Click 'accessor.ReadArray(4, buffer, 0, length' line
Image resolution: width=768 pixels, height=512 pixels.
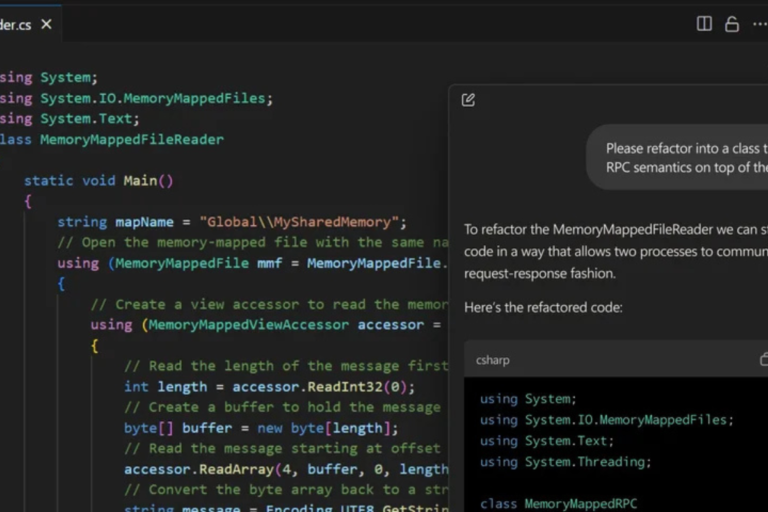[286, 469]
